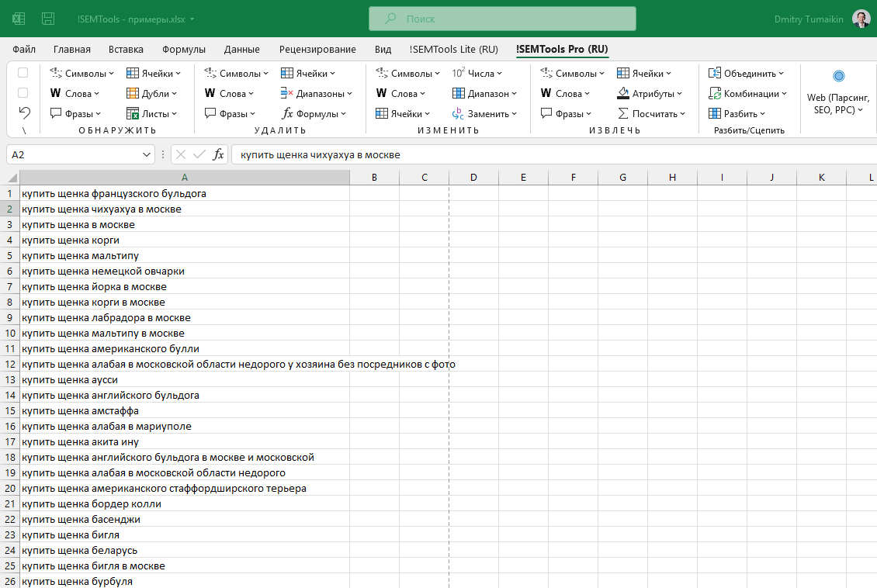Open the Name Box dropdown arrow
This screenshot has width=877, height=588.
147,155
